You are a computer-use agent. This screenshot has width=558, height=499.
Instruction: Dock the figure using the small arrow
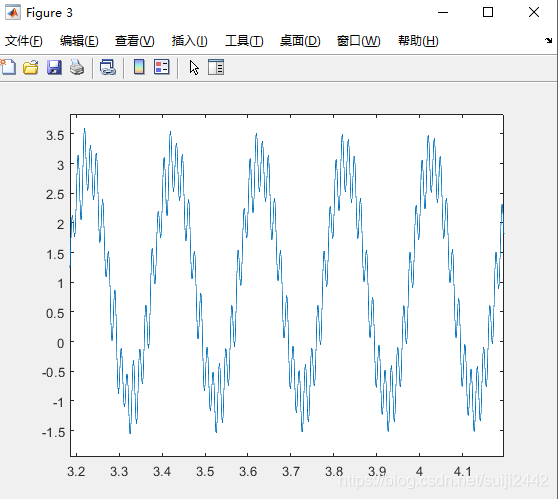click(548, 40)
